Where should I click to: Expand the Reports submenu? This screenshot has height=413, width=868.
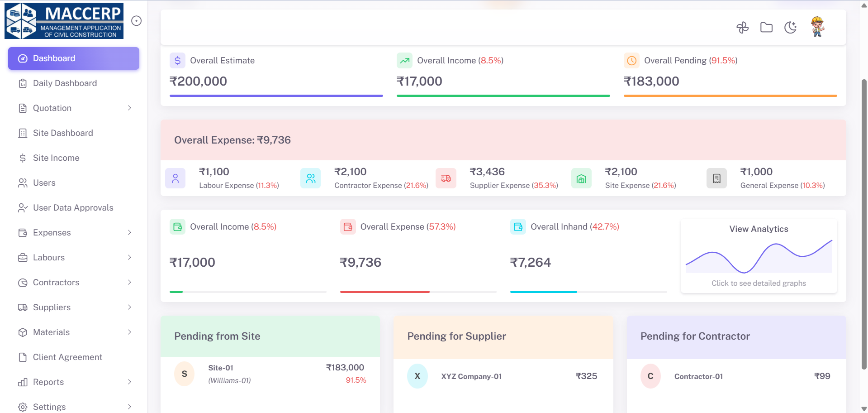130,382
